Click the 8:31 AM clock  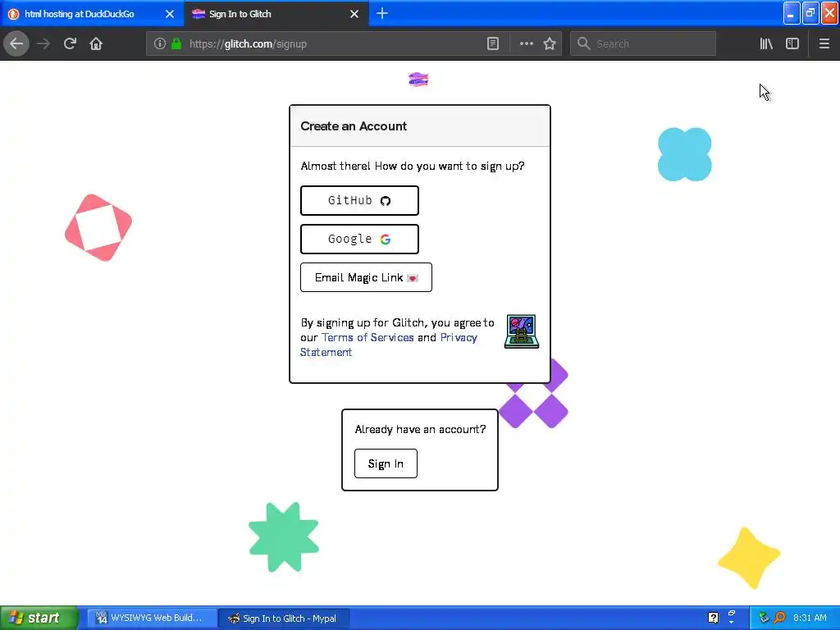click(x=810, y=618)
